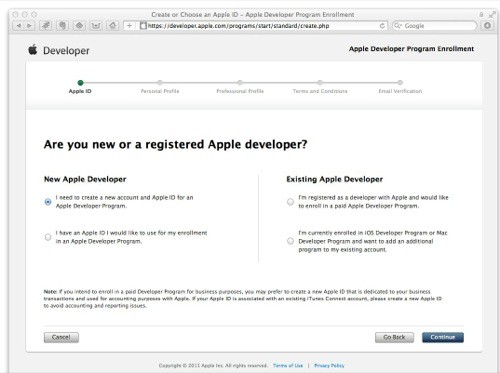Click the Developer header text link

tap(66, 51)
